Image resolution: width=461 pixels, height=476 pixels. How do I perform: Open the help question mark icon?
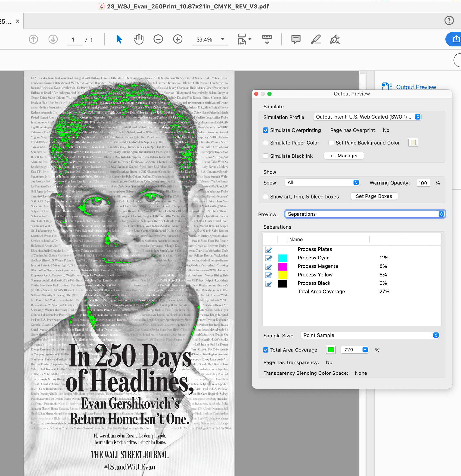(449, 21)
